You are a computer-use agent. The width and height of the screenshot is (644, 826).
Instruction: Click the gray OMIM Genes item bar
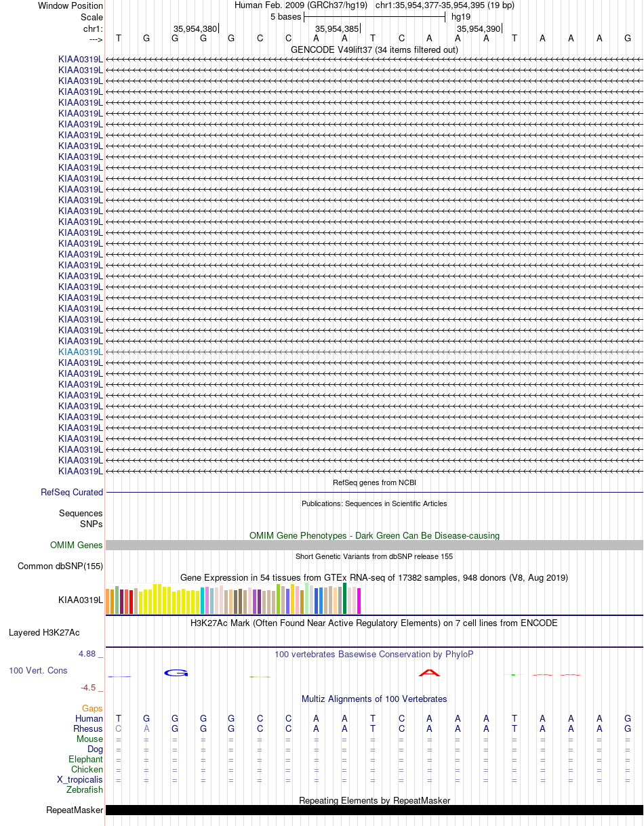(x=374, y=545)
